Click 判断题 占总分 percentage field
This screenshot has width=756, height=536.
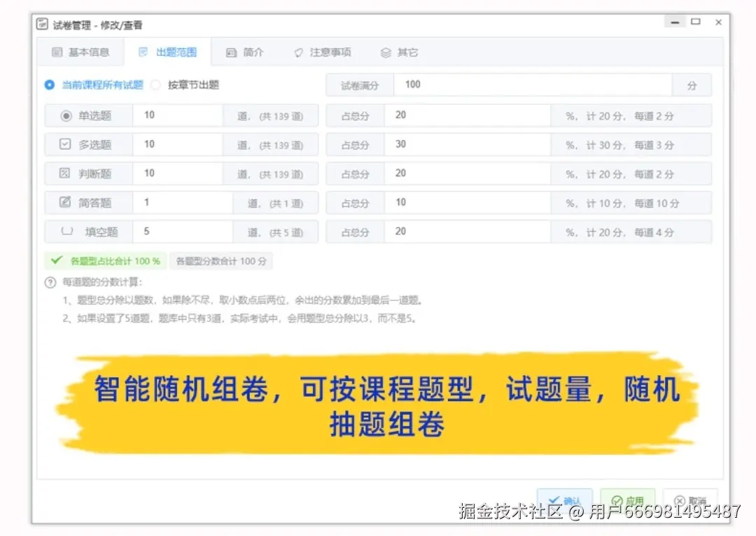(467, 173)
